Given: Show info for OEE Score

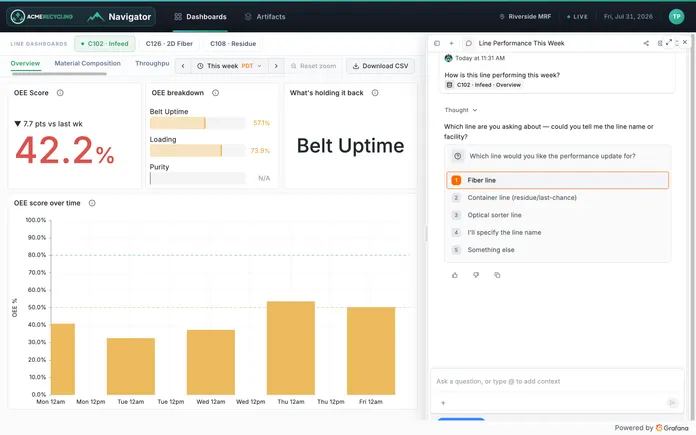Looking at the screenshot, I should tap(60, 93).
